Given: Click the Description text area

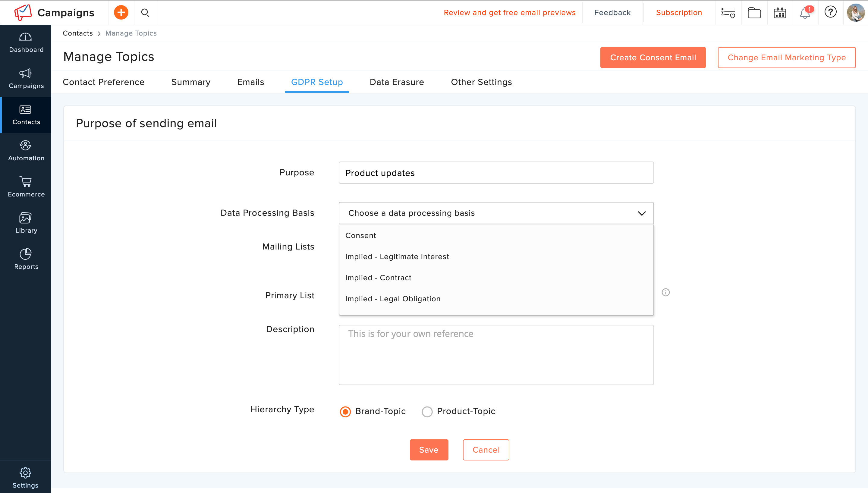Looking at the screenshot, I should pyautogui.click(x=496, y=355).
